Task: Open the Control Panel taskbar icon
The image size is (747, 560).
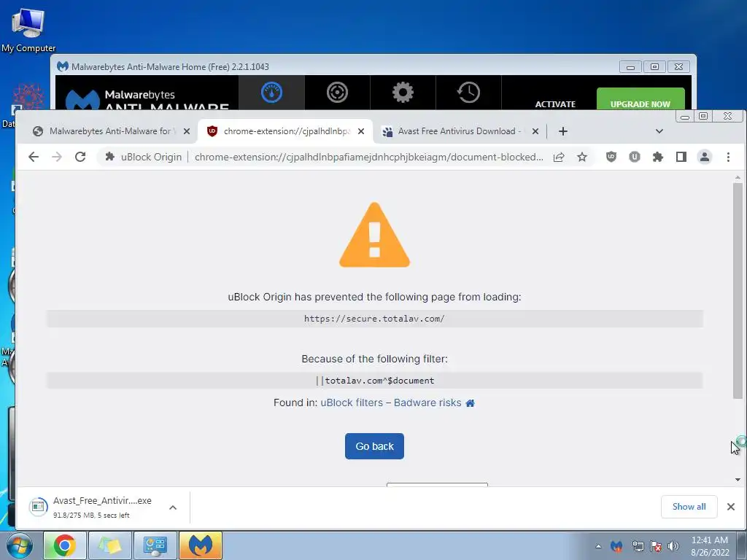Action: (155, 545)
